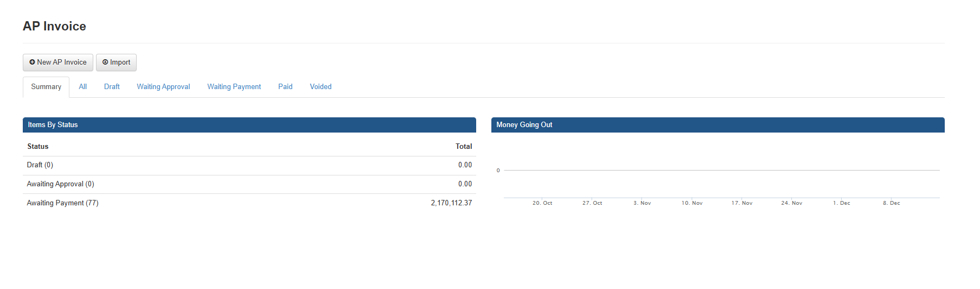Click the arrow icon on the Import button
980x289 pixels.
pyautogui.click(x=105, y=62)
